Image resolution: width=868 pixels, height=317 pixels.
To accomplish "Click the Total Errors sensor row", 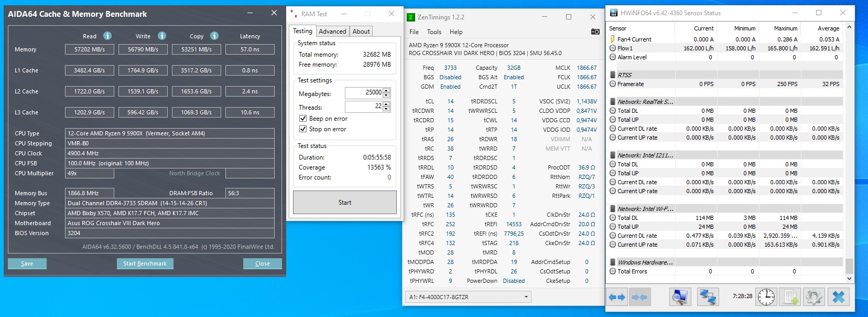I will point(725,271).
